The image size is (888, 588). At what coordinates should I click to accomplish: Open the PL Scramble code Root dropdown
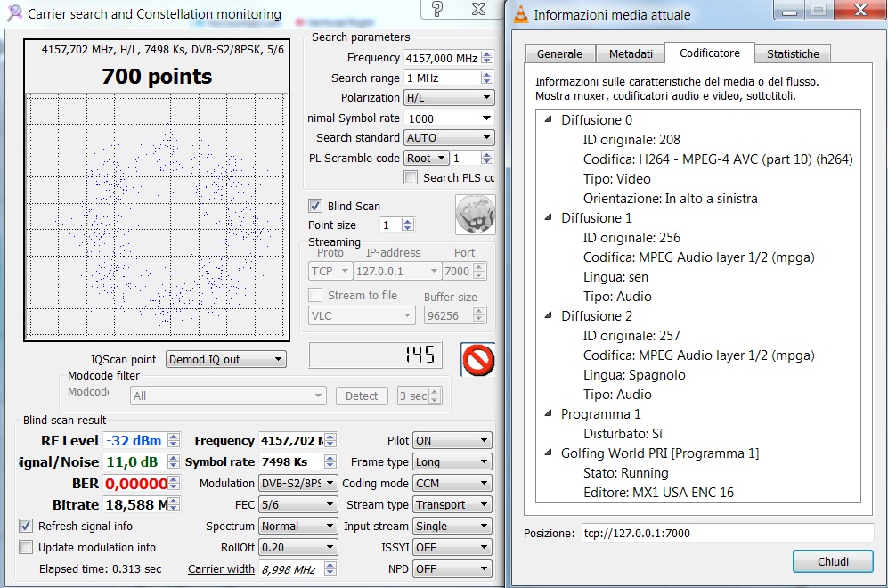[427, 158]
